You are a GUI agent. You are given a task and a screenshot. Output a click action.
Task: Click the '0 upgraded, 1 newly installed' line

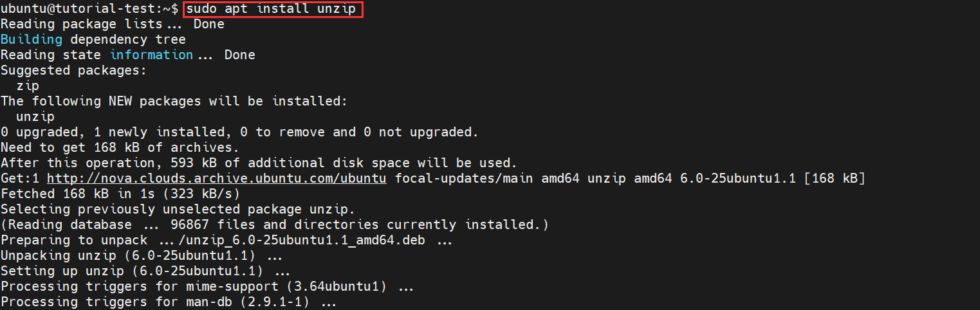[x=239, y=132]
